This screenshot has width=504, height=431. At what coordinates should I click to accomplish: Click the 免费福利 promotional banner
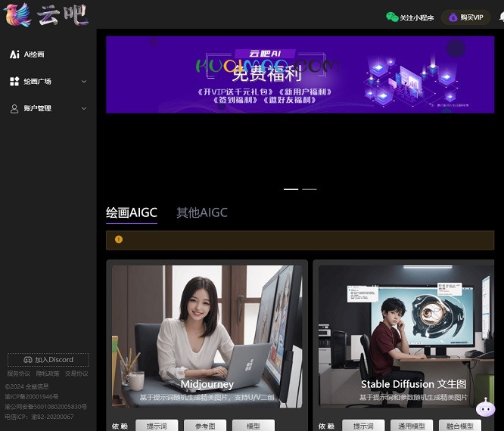coord(300,75)
